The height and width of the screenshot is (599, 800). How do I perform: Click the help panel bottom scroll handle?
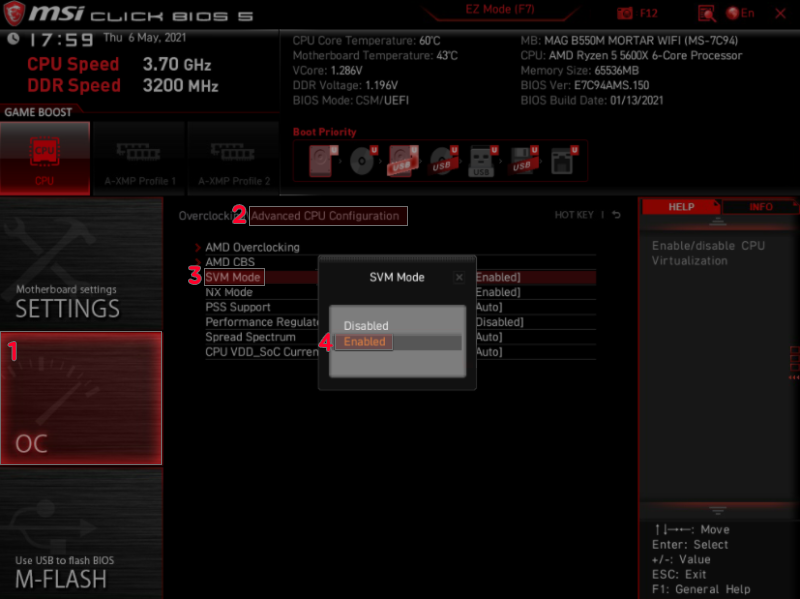pyautogui.click(x=717, y=510)
